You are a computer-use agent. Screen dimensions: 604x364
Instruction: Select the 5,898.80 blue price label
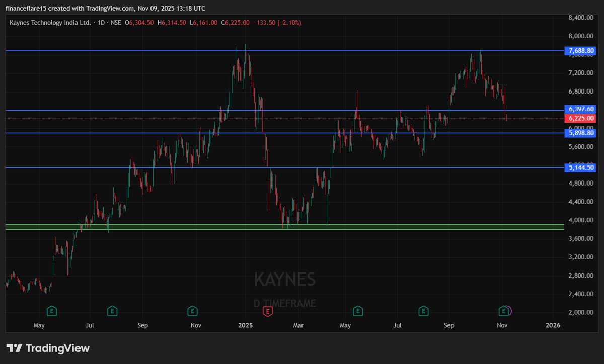[581, 133]
